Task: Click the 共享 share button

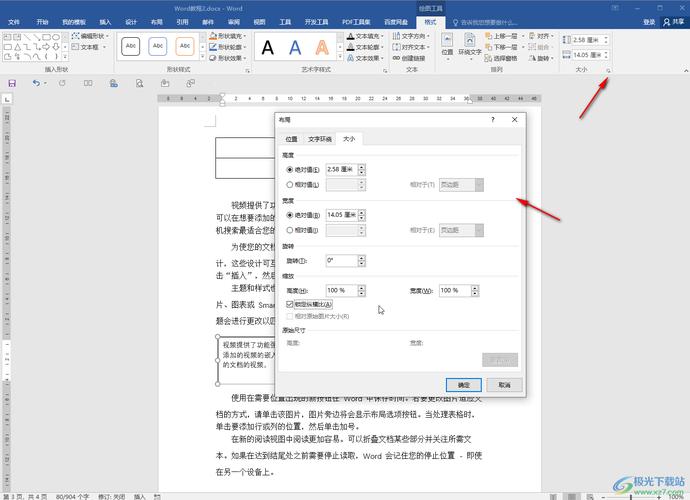Action: tap(674, 22)
